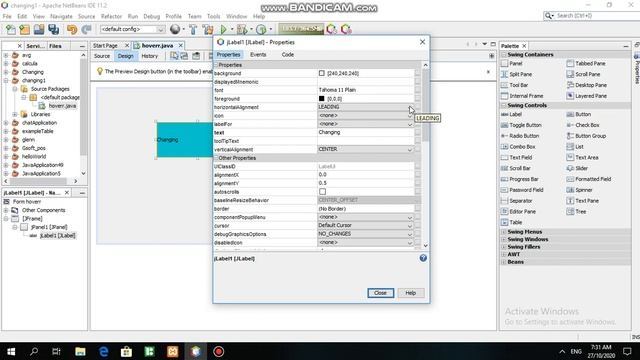Viewport: 640px width, 360px height.
Task: Expand the Swing Menus palette section
Action: 504,232
